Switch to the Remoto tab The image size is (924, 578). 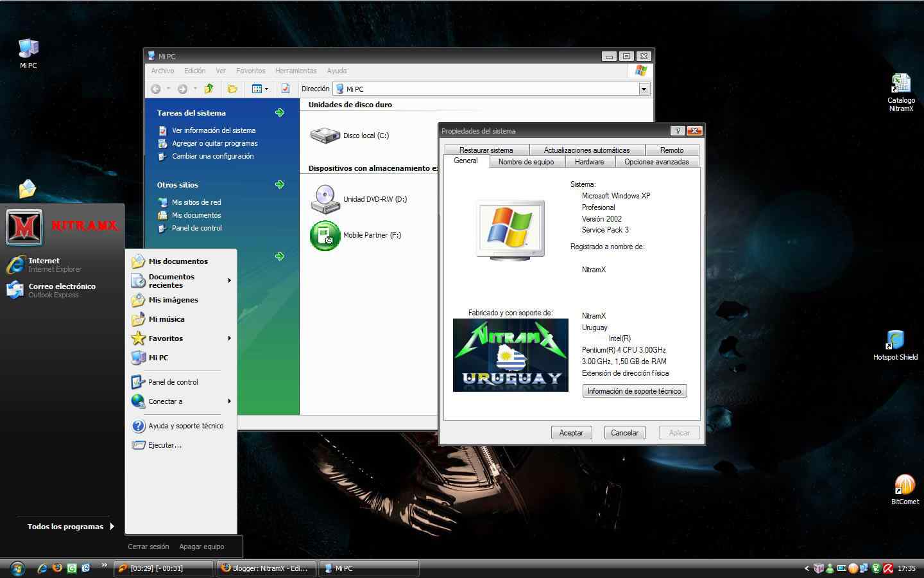point(672,150)
